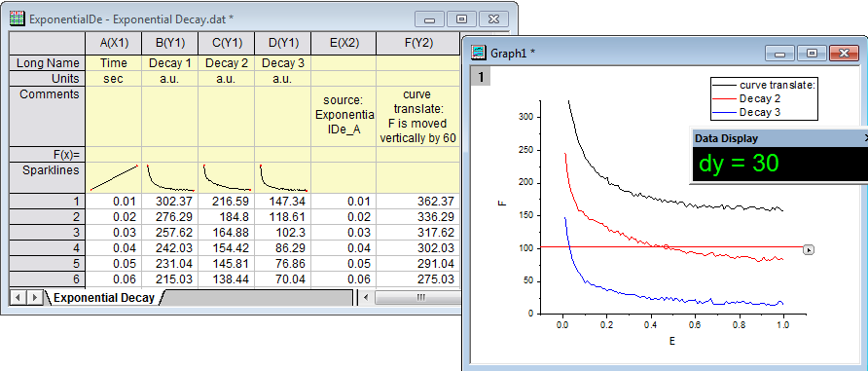Click the Decay 3 sparkline thumbnail
Image resolution: width=868 pixels, height=371 pixels.
point(283,178)
